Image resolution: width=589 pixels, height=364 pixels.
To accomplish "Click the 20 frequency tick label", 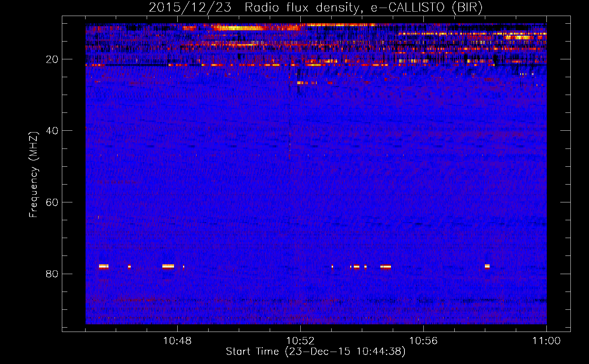I will [x=52, y=59].
